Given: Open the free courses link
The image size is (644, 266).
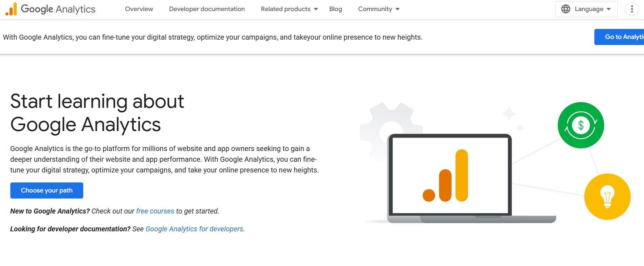Looking at the screenshot, I should tap(155, 211).
